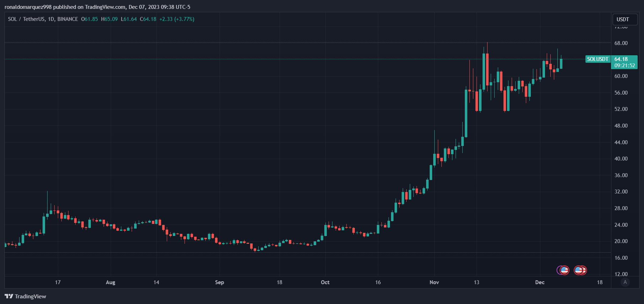Viewport: 644px width, 304px height.
Task: Click the BINANCE exchange label in legend
Action: [x=68, y=19]
